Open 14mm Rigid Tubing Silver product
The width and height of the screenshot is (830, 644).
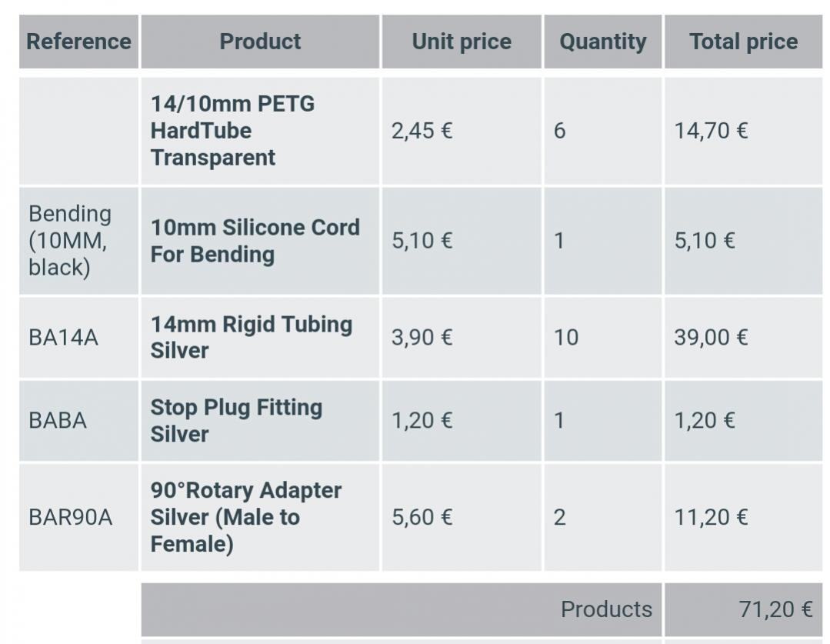coord(252,337)
